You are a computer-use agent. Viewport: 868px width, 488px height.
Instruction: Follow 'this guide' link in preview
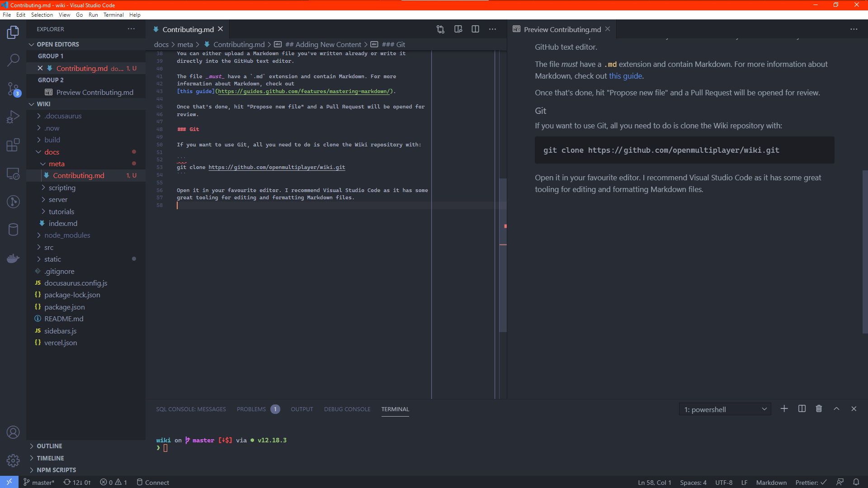(625, 76)
